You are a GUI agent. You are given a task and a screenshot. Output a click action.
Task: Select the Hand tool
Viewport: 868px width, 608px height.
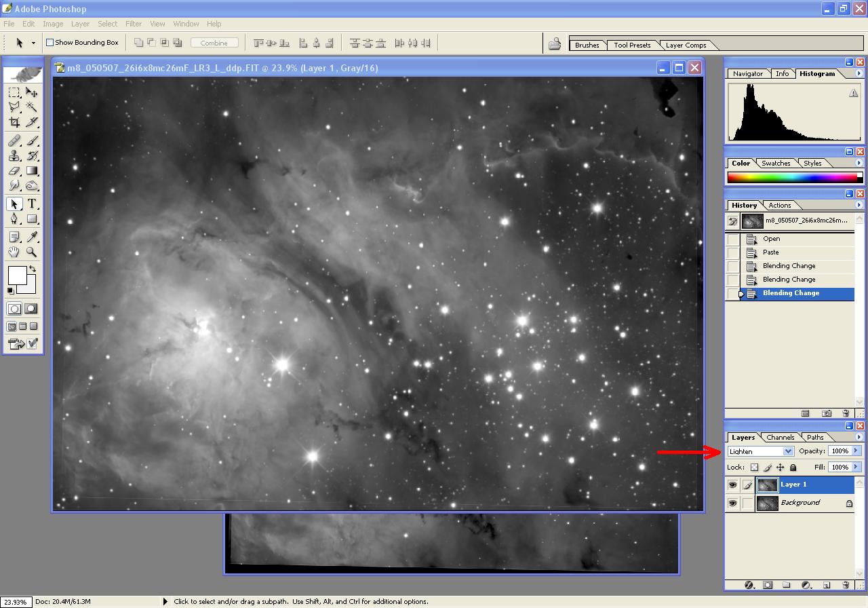tap(14, 252)
